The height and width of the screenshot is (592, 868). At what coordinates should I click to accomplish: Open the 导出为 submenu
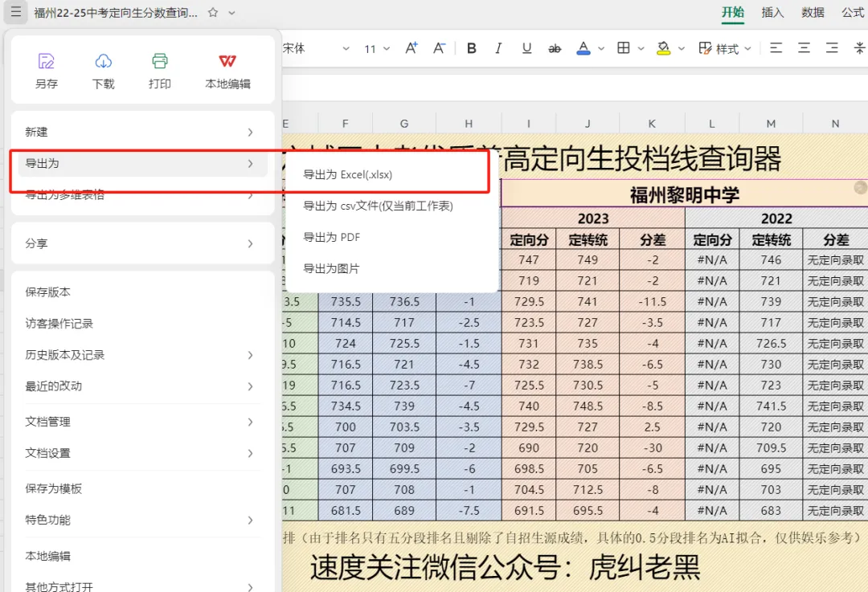click(142, 163)
